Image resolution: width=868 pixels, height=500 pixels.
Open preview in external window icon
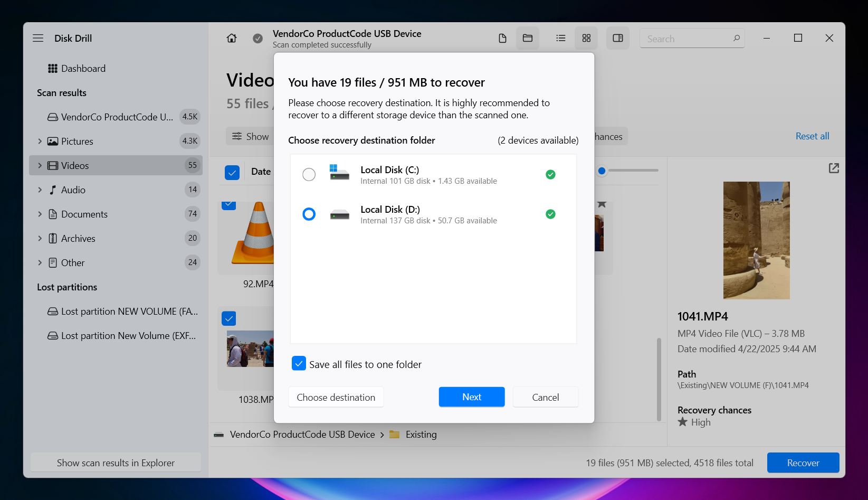click(x=834, y=168)
